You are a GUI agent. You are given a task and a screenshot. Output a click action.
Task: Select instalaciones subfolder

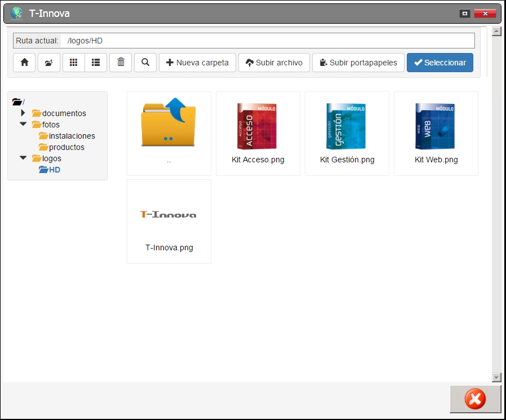click(67, 136)
